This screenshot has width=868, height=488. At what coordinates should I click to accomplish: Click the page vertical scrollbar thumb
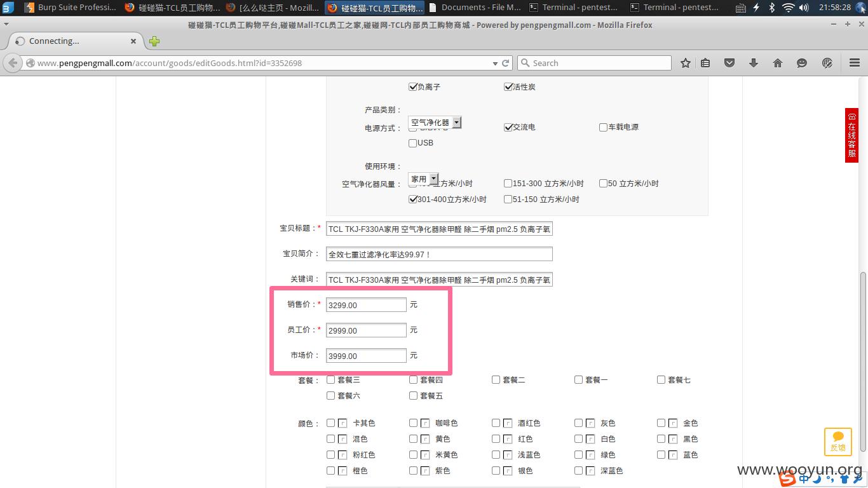pos(863,362)
